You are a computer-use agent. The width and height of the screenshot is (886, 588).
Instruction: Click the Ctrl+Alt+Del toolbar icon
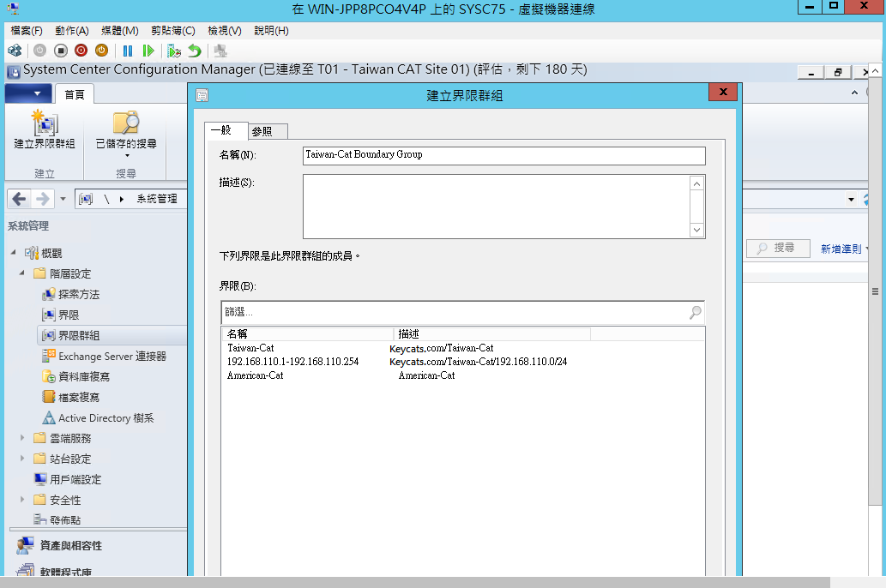coord(15,51)
